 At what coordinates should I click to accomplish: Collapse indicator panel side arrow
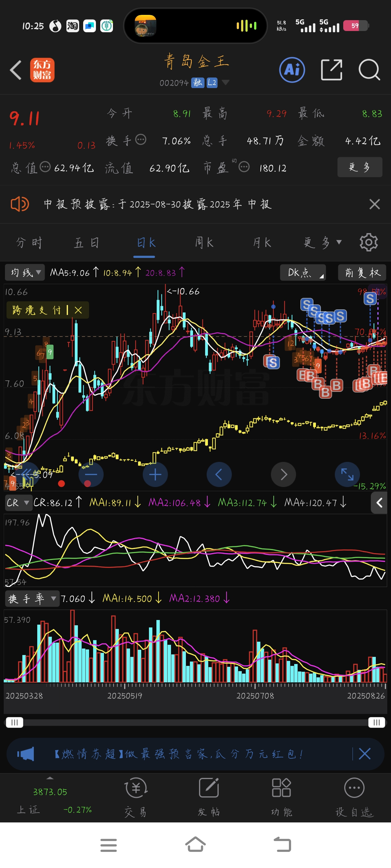coord(379,503)
